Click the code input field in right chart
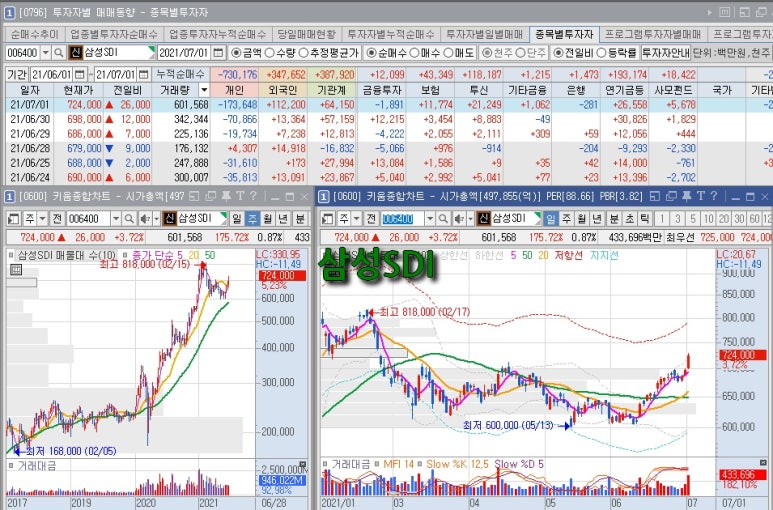773x510 pixels. 402,218
